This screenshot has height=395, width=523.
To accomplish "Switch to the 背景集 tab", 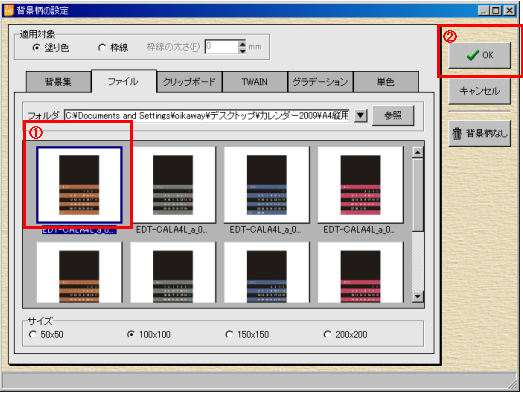I will 58,82.
